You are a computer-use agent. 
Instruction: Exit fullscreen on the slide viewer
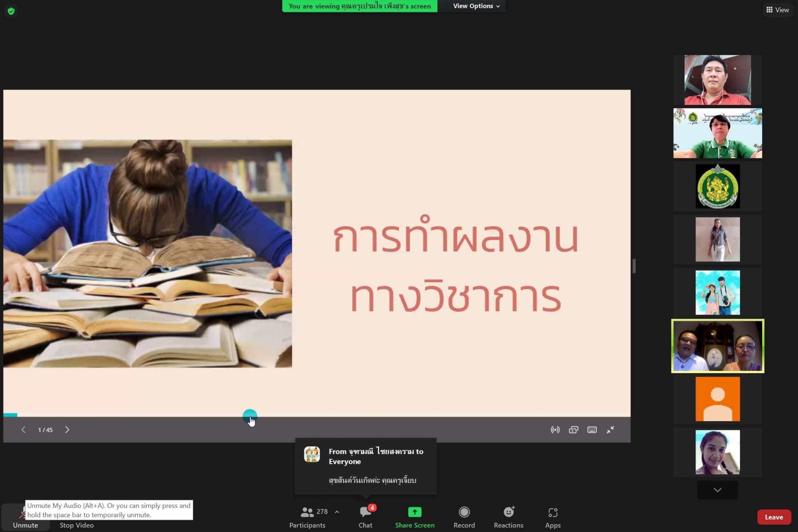coord(610,429)
